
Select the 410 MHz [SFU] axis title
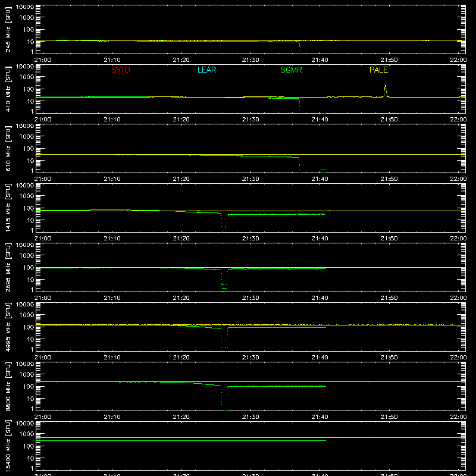pos(8,89)
